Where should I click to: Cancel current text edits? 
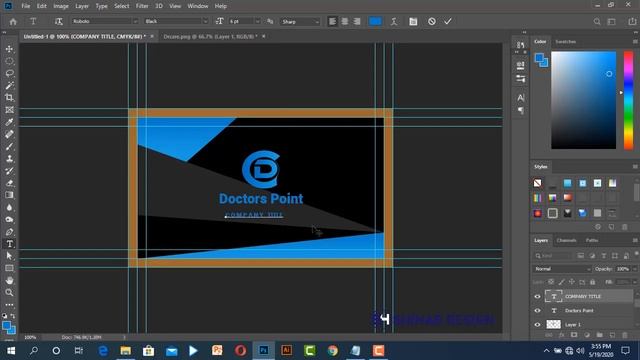[x=432, y=22]
